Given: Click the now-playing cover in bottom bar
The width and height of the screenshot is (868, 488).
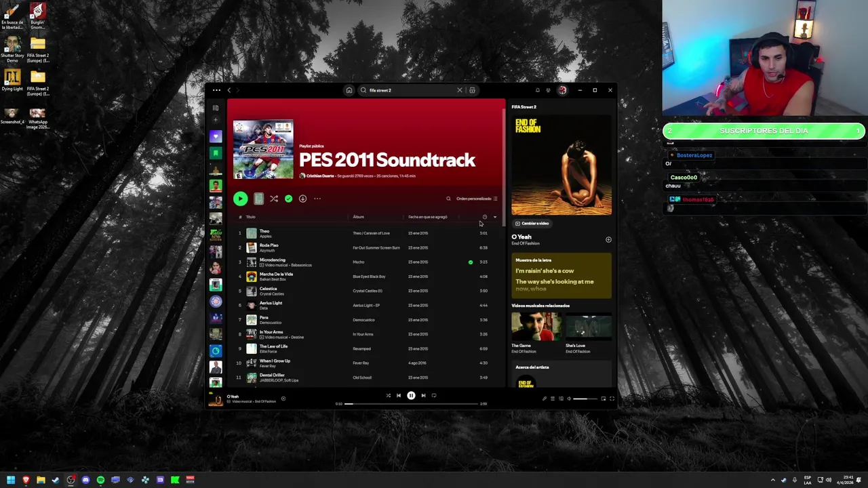Looking at the screenshot, I should tap(216, 399).
